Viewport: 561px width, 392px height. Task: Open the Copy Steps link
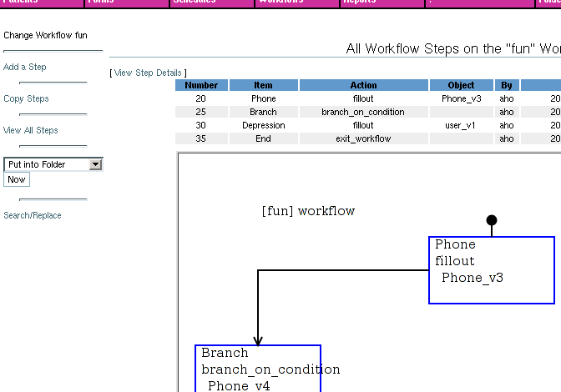click(x=26, y=98)
